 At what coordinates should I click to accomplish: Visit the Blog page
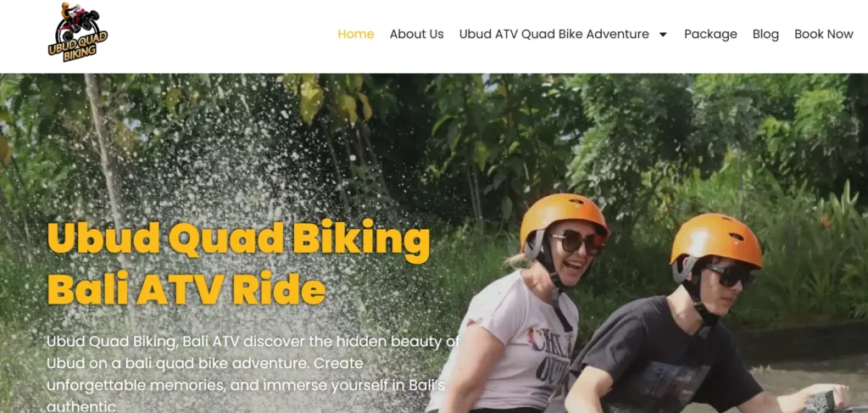pos(765,34)
